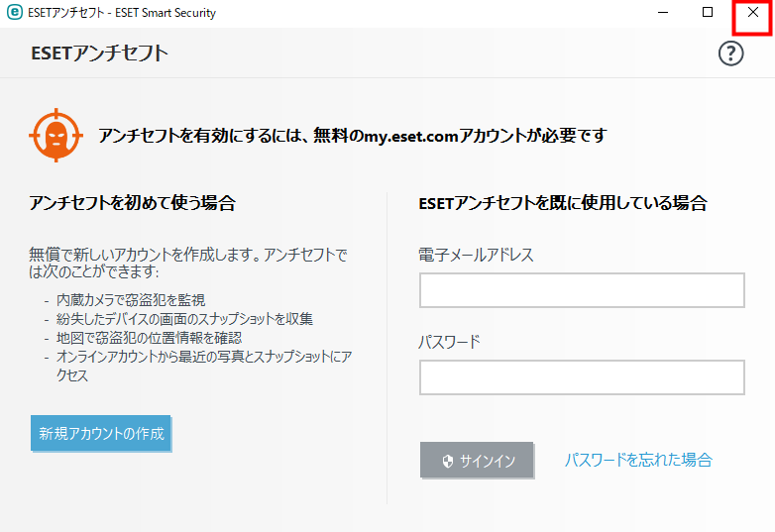775x532 pixels.
Task: Click the title bar text ESET Smart Security
Action: 166,13
